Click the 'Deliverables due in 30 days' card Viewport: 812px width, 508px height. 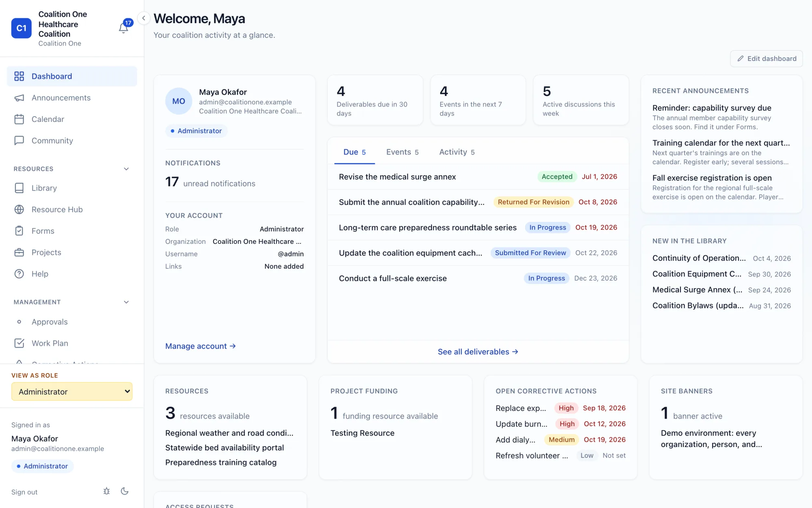click(375, 100)
